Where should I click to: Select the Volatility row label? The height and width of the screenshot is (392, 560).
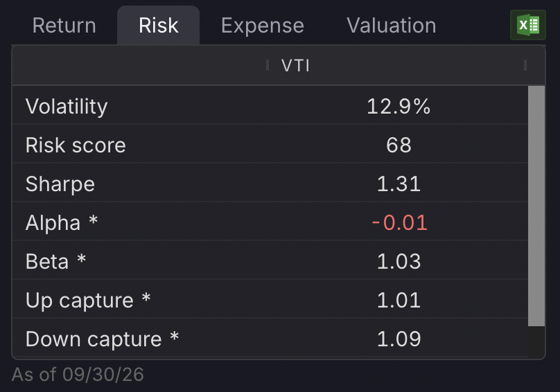point(67,107)
